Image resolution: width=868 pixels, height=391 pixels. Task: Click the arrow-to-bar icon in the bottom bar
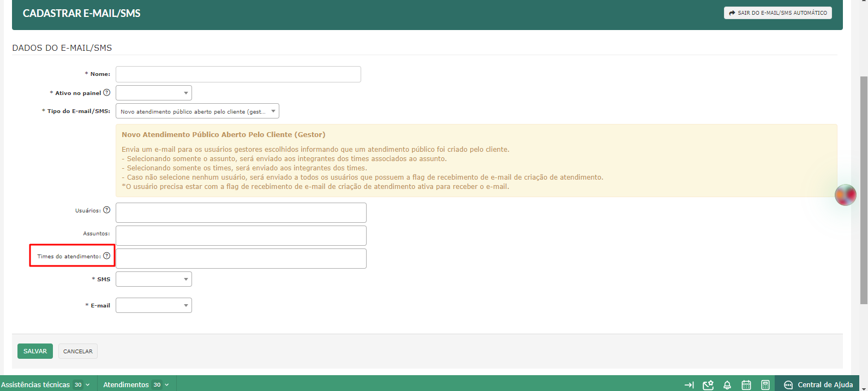coord(689,385)
